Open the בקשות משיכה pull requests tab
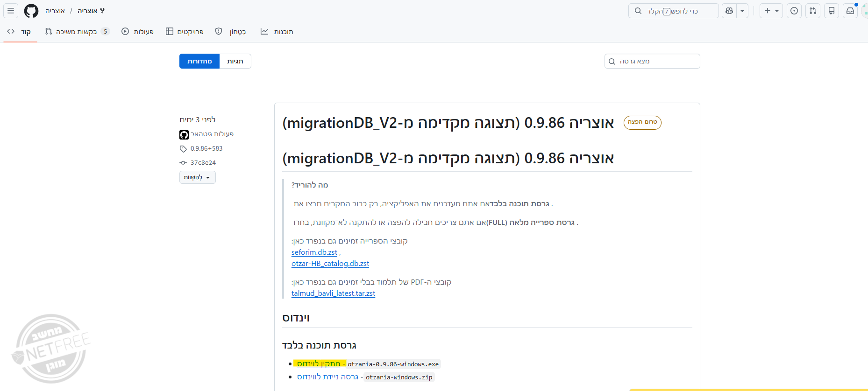 click(x=77, y=32)
